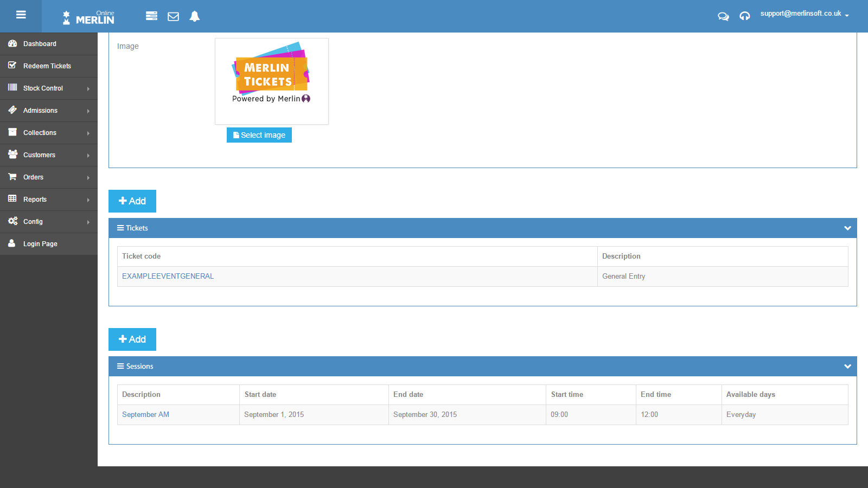This screenshot has height=488, width=868.
Task: Click the 09:00 start time cell
Action: (x=591, y=414)
